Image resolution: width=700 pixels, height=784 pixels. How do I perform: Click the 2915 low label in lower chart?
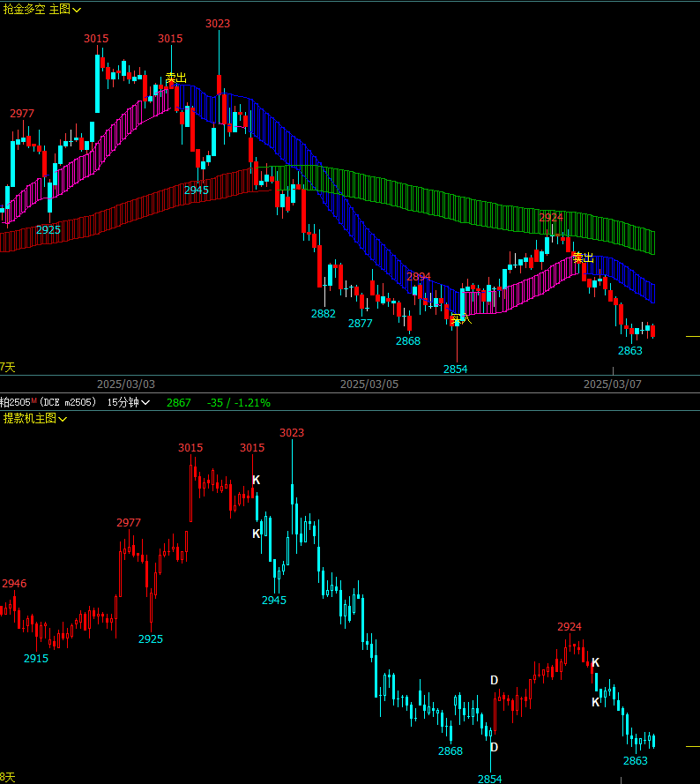point(36,659)
